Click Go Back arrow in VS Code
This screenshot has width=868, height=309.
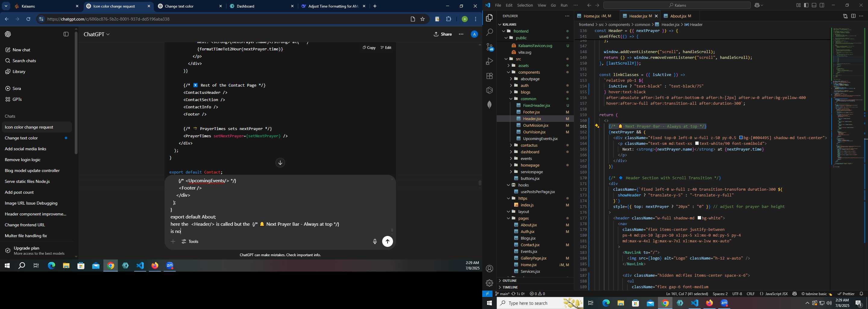click(589, 5)
